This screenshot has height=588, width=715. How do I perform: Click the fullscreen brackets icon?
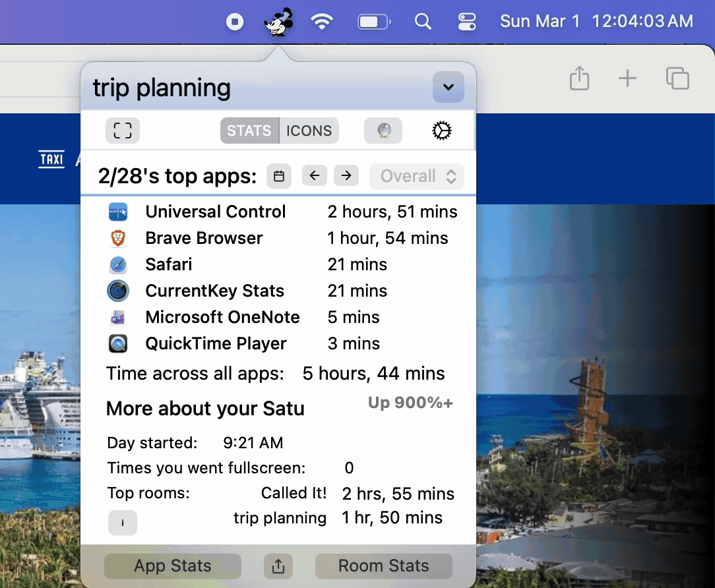point(123,131)
